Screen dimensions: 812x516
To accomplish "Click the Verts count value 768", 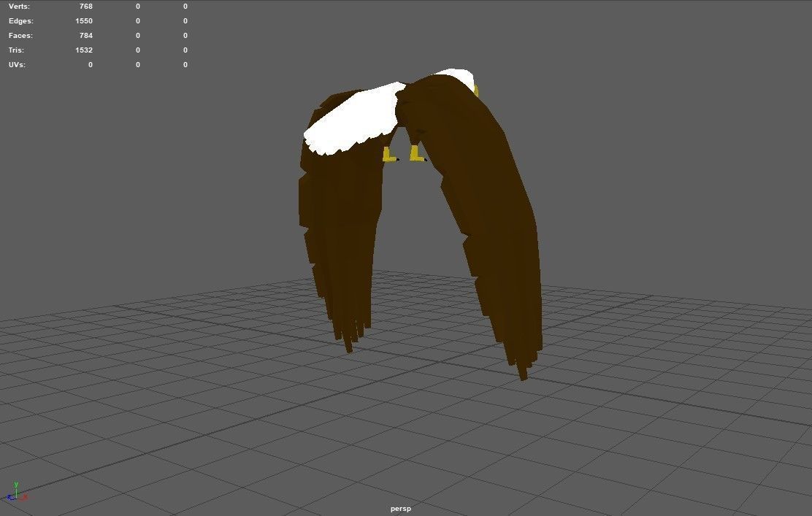I will click(x=86, y=7).
